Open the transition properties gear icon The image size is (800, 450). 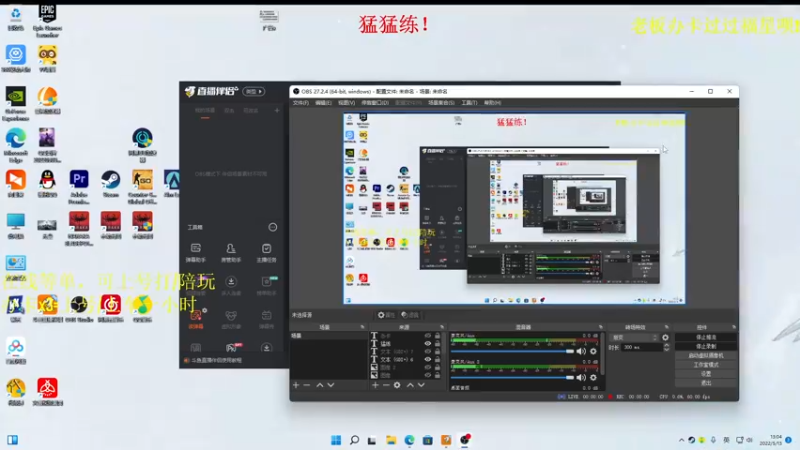click(x=665, y=337)
